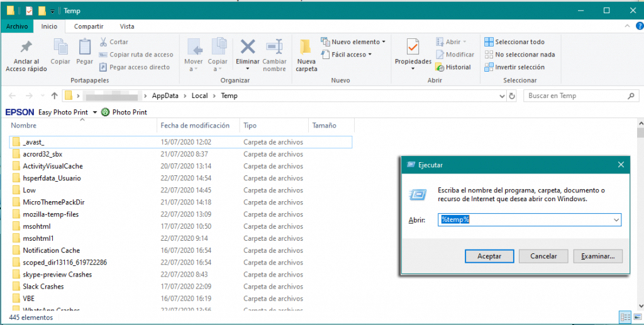The image size is (644, 325).
Task: Click the Eliminar red X icon
Action: coord(248,48)
